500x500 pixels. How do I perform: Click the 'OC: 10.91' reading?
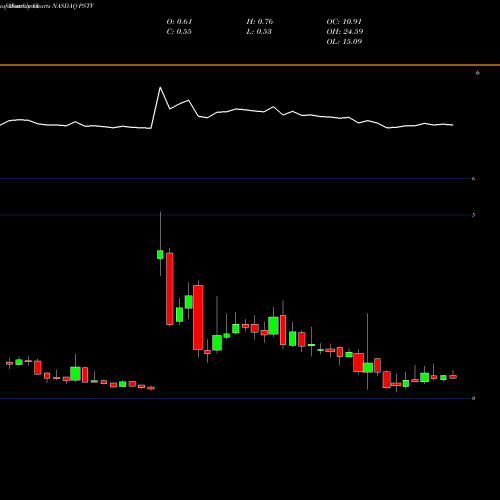[344, 21]
